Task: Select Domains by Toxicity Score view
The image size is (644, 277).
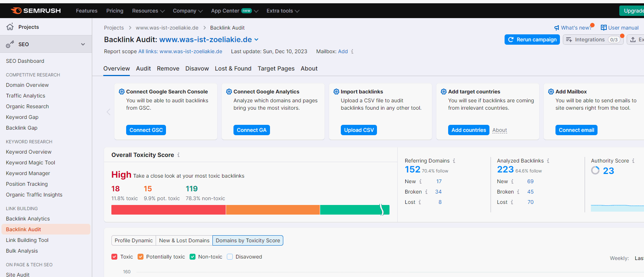Action: tap(248, 240)
